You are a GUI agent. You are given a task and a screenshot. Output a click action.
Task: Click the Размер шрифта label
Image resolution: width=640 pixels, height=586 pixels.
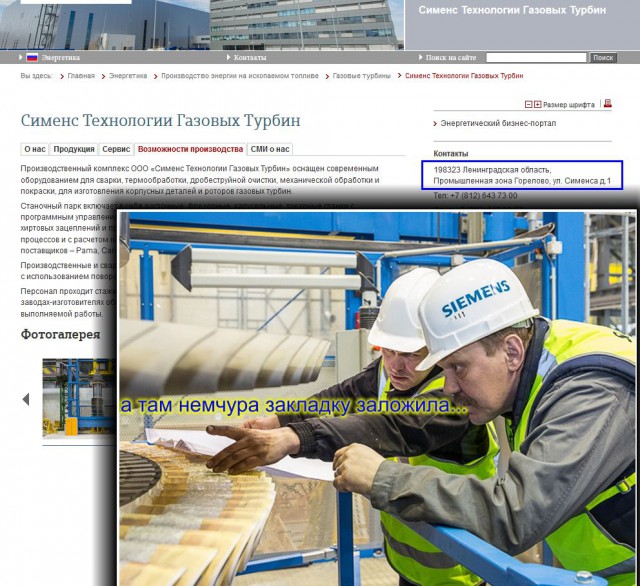click(569, 105)
